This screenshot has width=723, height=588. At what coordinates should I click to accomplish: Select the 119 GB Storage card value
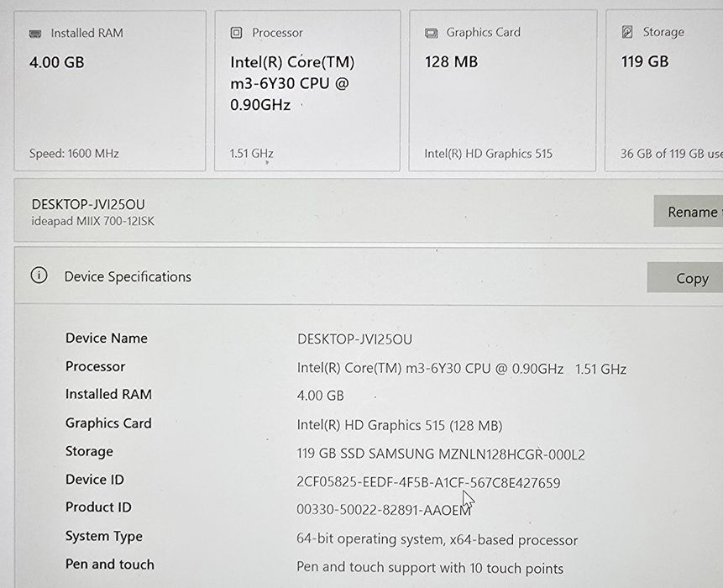(645, 61)
